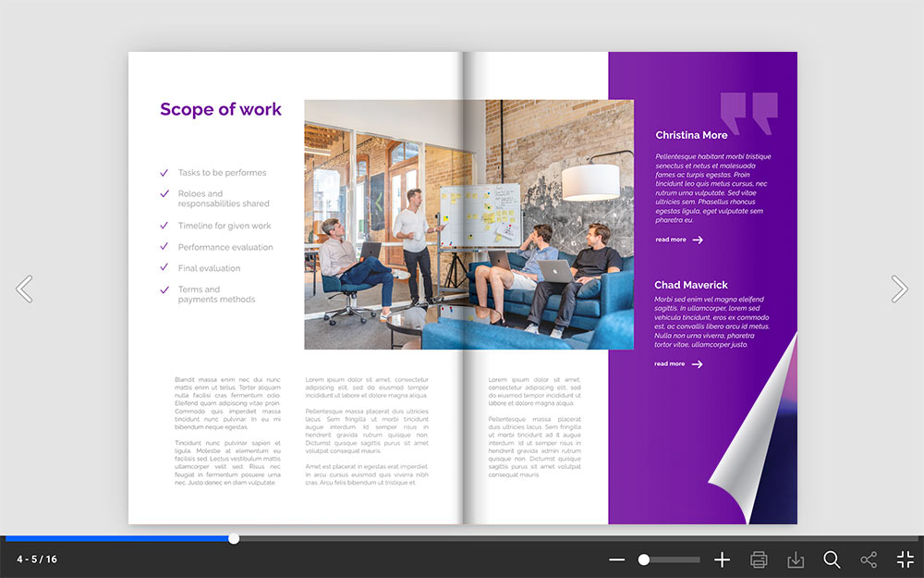Print the flipbook using the printer icon
The width and height of the screenshot is (924, 578).
[x=759, y=560]
